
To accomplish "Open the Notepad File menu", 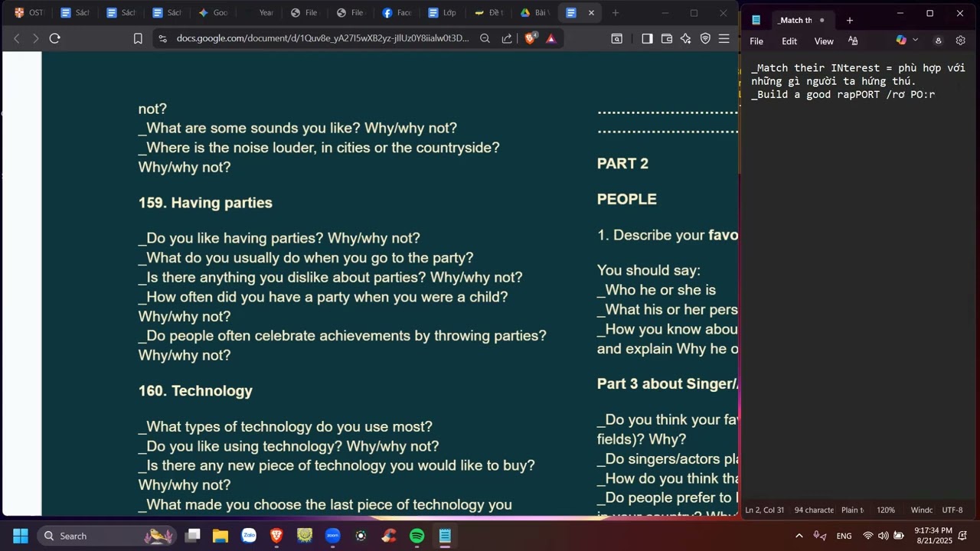I will coord(756,41).
